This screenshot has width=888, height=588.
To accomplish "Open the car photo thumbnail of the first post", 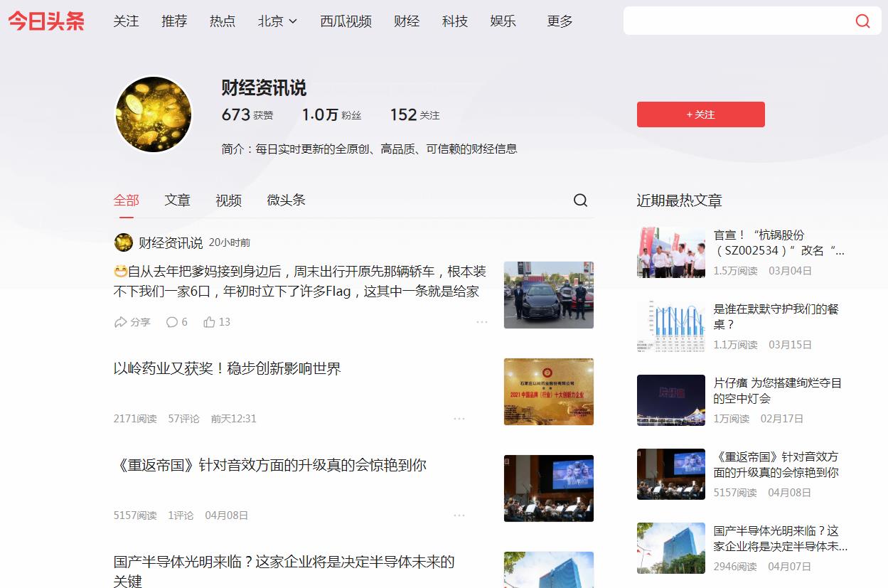I will pos(549,295).
